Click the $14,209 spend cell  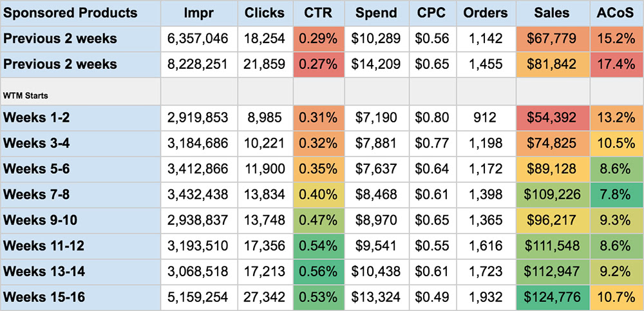(376, 64)
